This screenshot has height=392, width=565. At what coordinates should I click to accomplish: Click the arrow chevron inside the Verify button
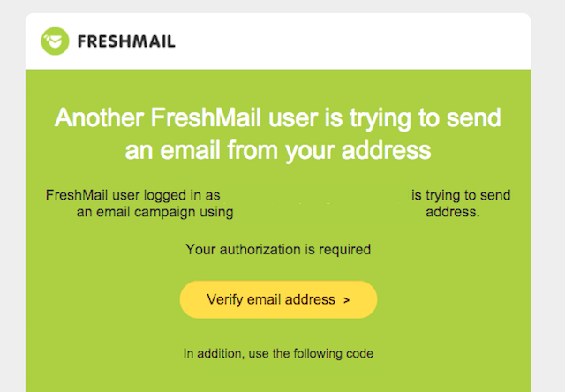point(347,300)
